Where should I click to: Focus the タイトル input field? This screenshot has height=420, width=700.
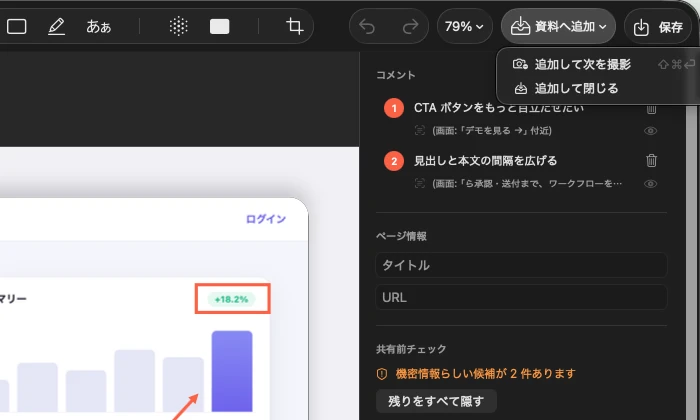[521, 265]
